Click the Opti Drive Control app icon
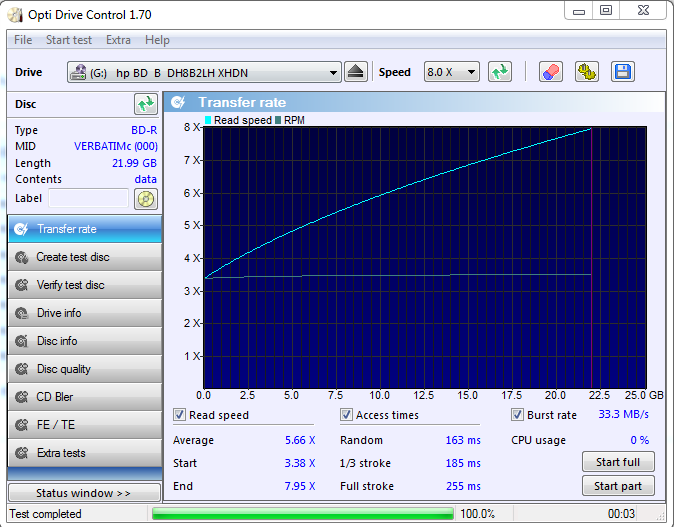 (x=15, y=15)
